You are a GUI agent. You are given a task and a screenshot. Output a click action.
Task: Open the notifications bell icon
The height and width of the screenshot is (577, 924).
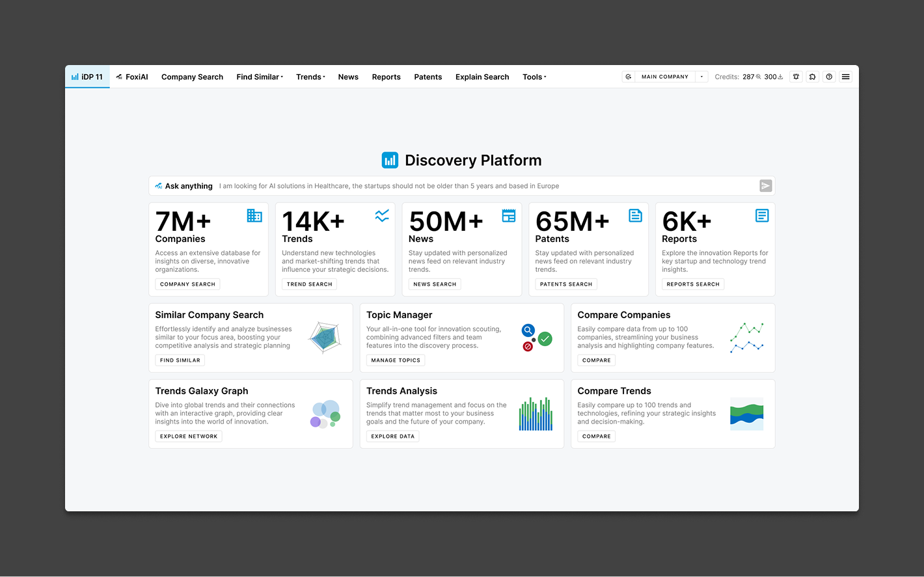[796, 76]
